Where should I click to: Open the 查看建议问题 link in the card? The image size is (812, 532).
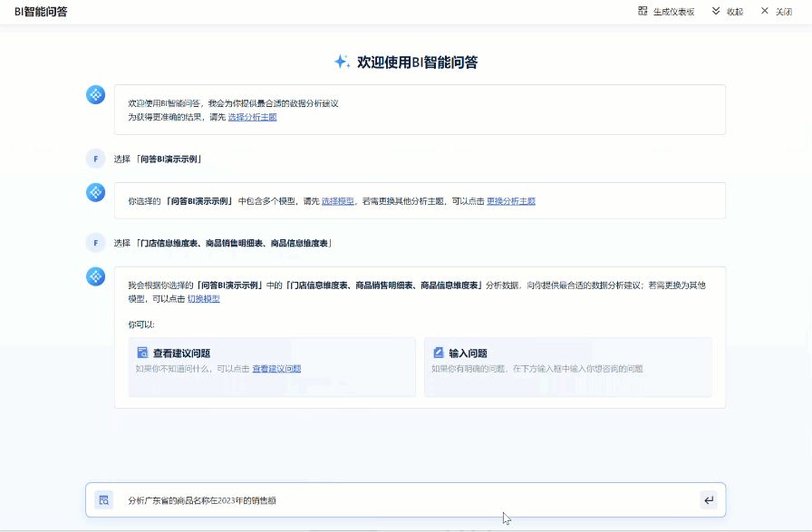coord(276,369)
